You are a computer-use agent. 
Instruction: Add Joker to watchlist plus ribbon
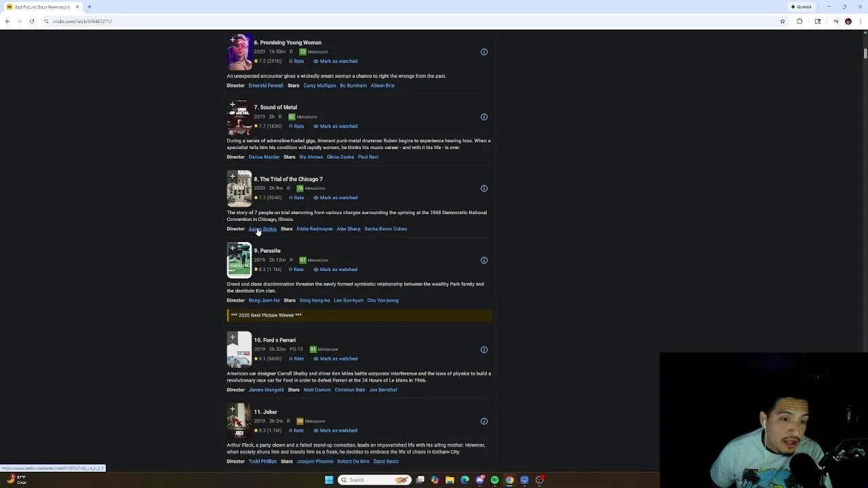coord(232,409)
